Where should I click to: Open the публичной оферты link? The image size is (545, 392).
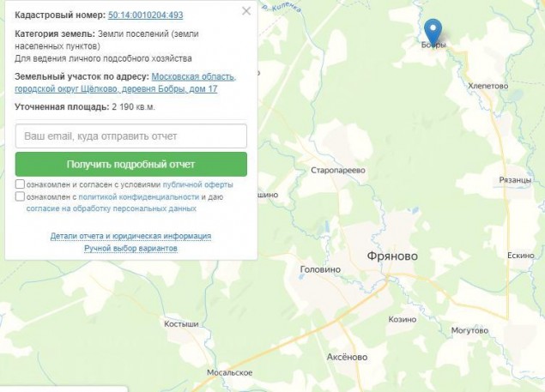pos(197,184)
